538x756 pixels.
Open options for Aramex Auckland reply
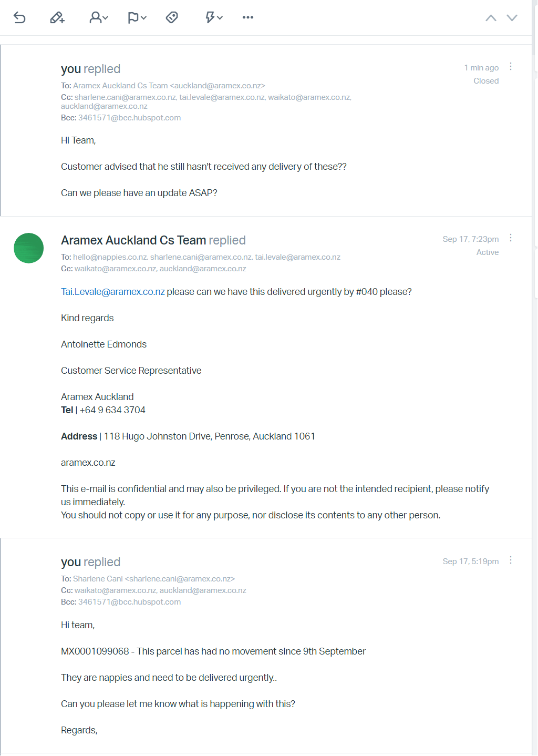511,238
